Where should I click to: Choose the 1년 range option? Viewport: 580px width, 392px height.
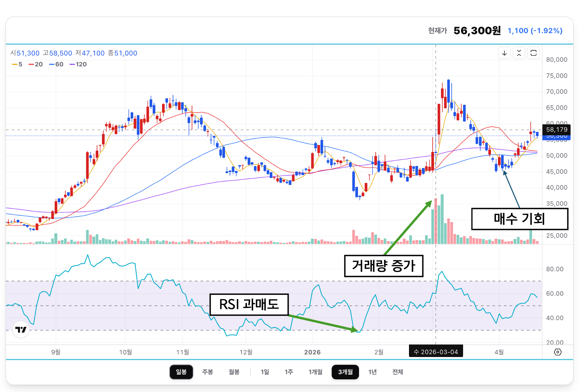(373, 372)
